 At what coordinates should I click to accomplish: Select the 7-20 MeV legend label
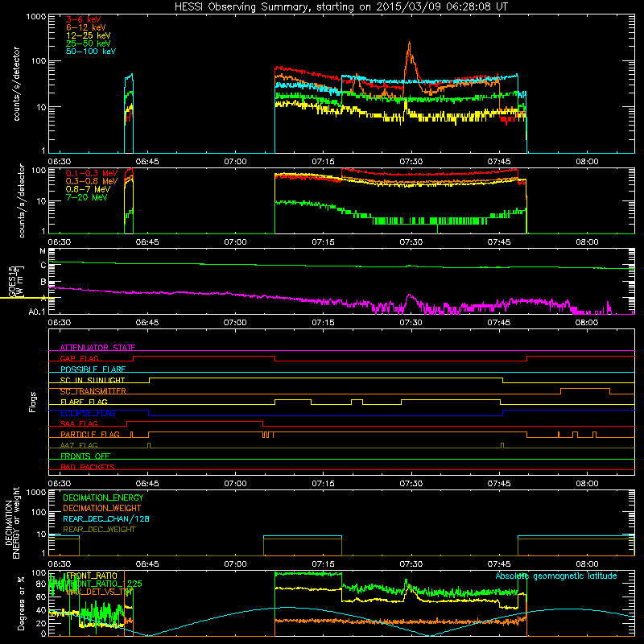coord(86,197)
